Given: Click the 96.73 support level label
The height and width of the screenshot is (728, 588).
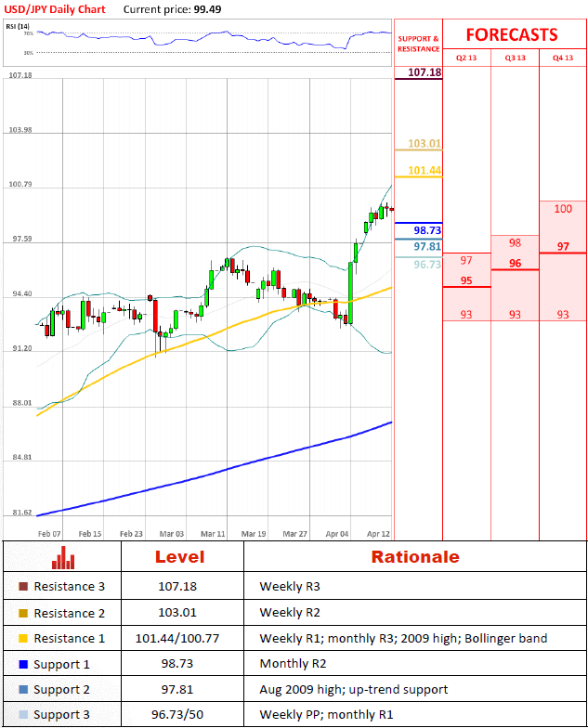Looking at the screenshot, I should [427, 265].
